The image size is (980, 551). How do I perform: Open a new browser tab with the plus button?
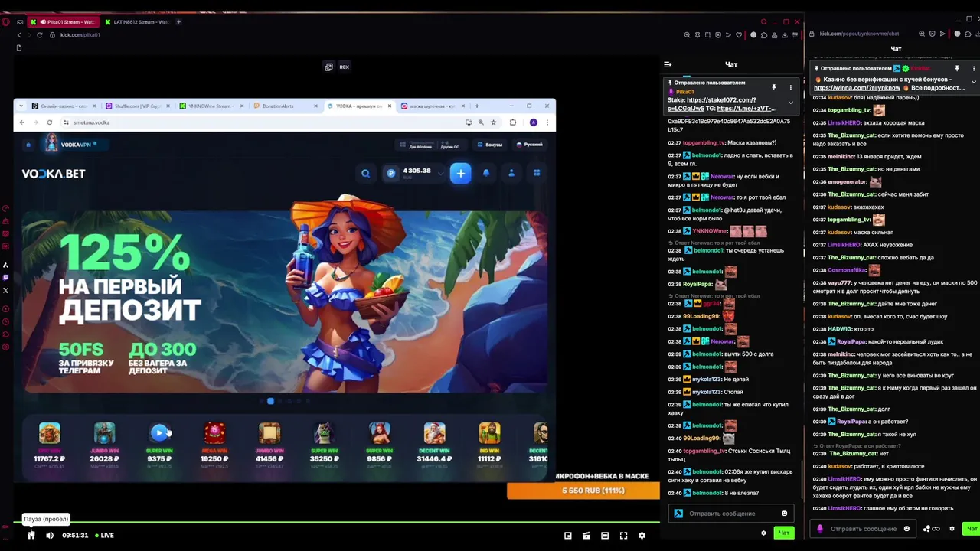(x=178, y=22)
